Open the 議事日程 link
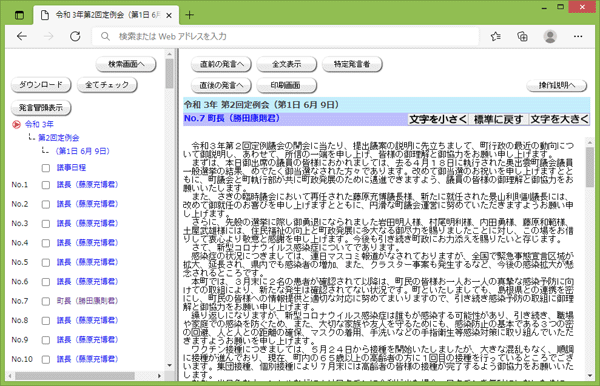Screen dimensions: 600x386 tap(71, 168)
